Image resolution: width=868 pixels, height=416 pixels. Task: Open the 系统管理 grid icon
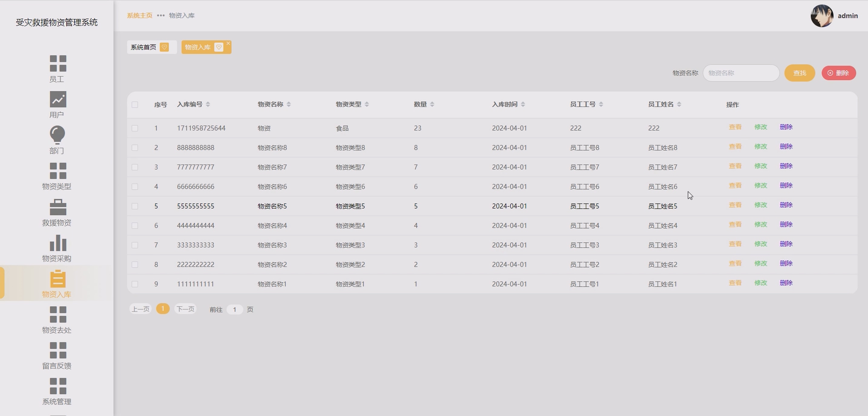point(58,386)
